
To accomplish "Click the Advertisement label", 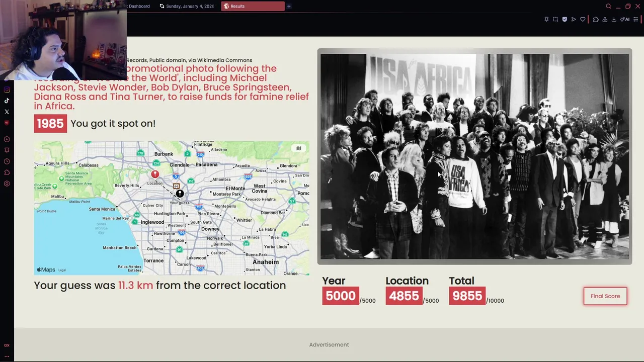I will (x=329, y=345).
